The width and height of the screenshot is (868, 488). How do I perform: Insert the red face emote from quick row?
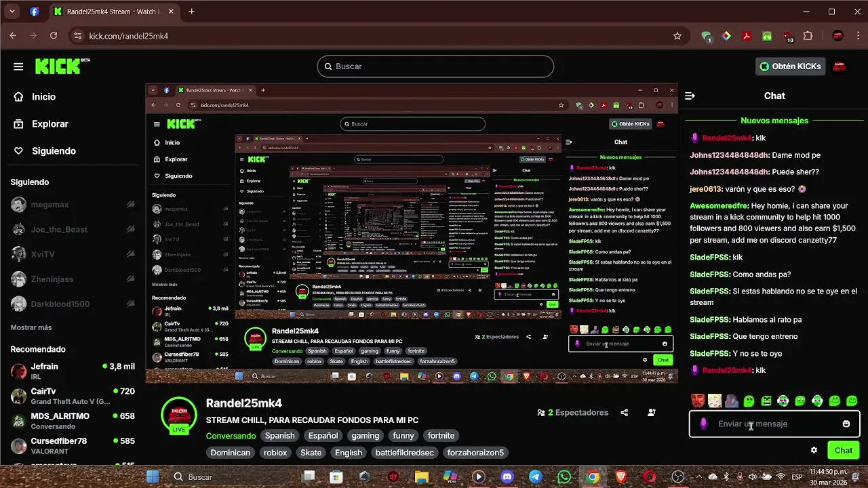pos(698,401)
